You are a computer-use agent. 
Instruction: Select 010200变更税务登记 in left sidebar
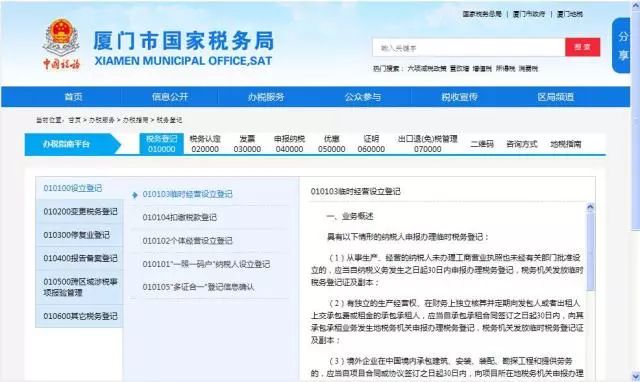(79, 211)
